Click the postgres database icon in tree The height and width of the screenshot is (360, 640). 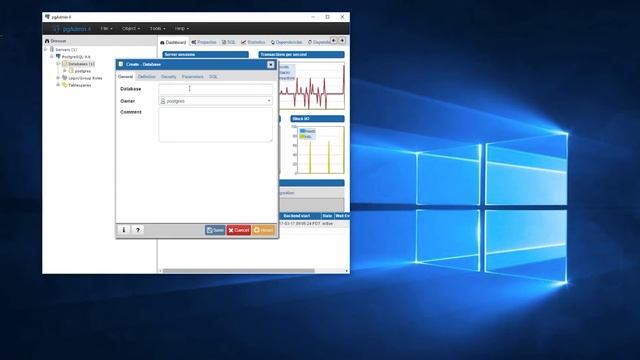pyautogui.click(x=71, y=71)
